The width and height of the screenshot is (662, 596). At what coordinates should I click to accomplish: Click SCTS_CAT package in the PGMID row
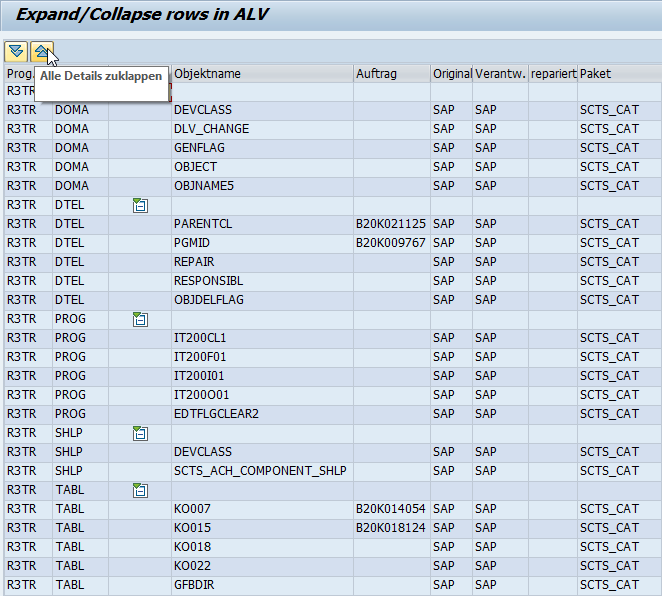coord(619,243)
